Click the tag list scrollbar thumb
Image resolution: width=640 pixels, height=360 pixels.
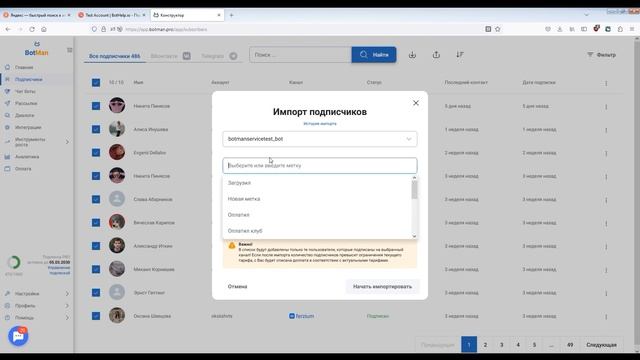pyautogui.click(x=414, y=189)
